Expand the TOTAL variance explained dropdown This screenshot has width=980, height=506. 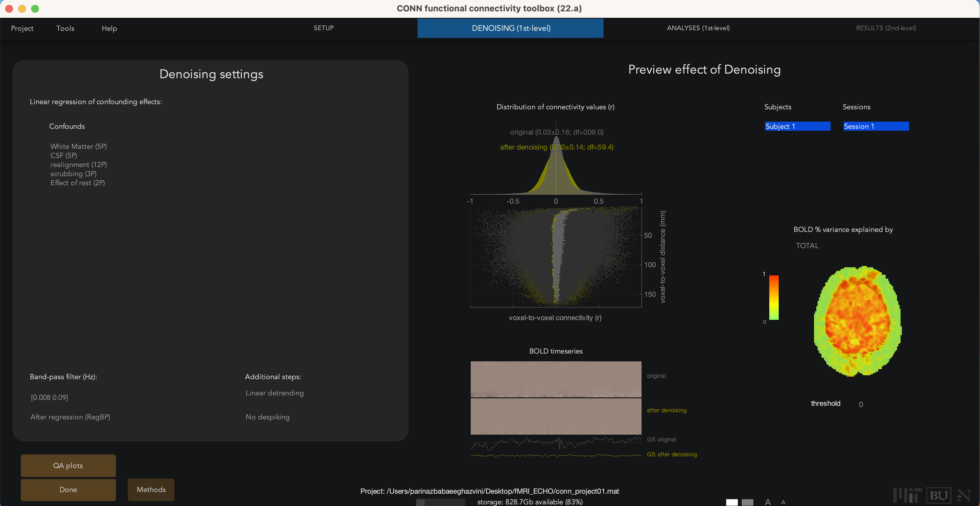(807, 246)
